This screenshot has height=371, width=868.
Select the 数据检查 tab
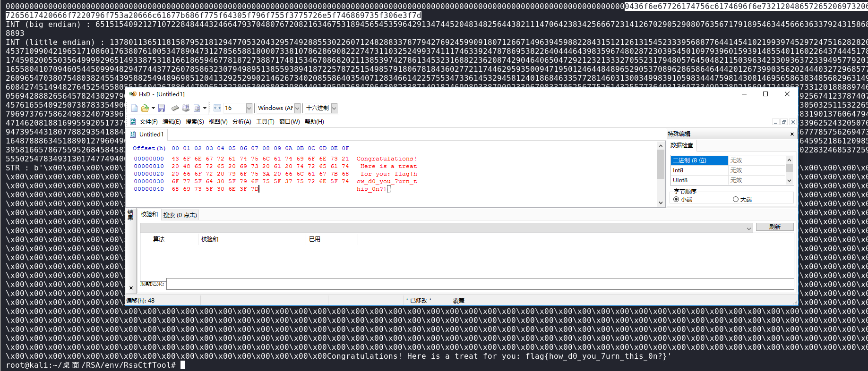coord(682,145)
